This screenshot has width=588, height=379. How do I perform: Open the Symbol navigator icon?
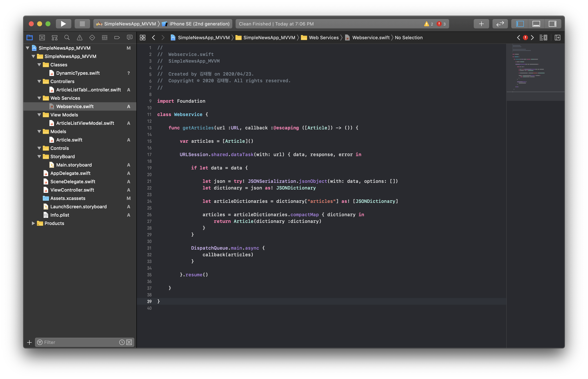point(55,38)
